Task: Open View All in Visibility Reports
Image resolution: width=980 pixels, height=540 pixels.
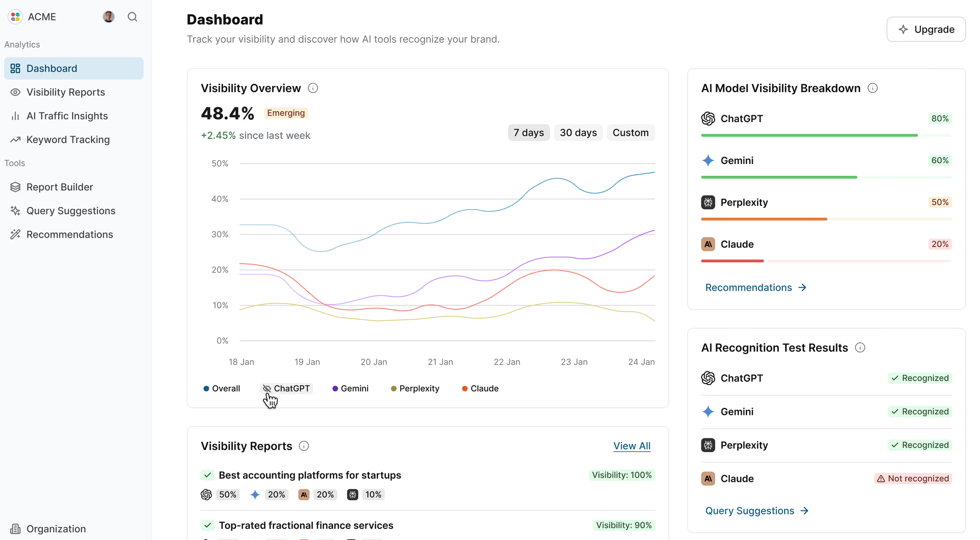Action: 631,445
